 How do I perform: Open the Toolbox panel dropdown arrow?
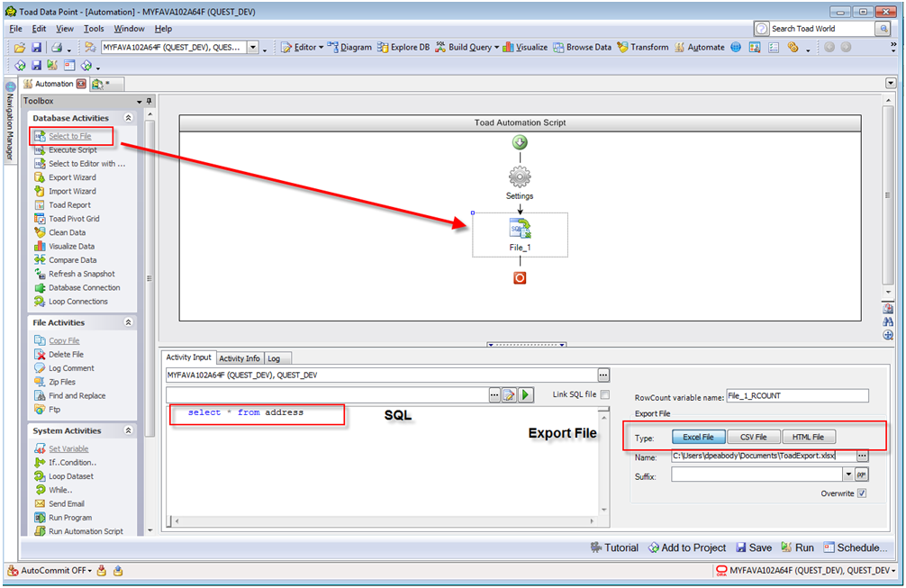click(x=140, y=102)
